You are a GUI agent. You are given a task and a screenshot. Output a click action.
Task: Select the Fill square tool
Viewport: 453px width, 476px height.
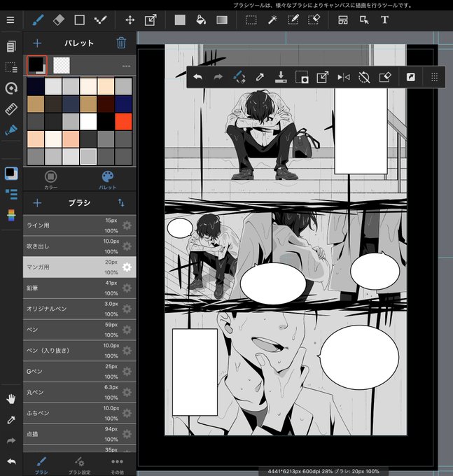point(180,20)
